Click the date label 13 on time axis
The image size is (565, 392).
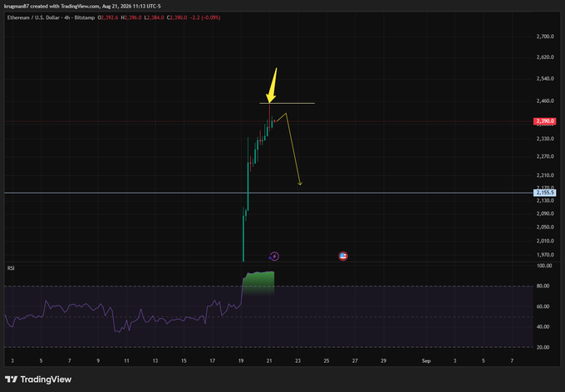point(155,360)
